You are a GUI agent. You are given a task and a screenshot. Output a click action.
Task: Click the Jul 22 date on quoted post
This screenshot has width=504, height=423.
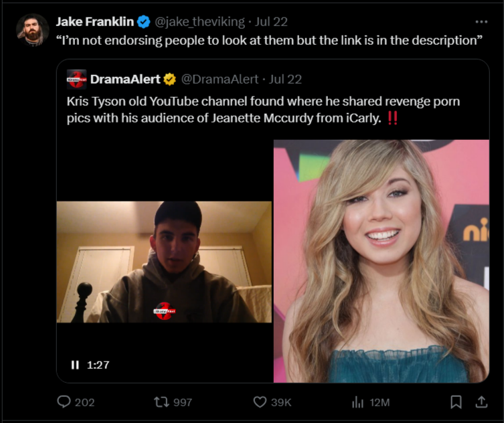click(285, 80)
